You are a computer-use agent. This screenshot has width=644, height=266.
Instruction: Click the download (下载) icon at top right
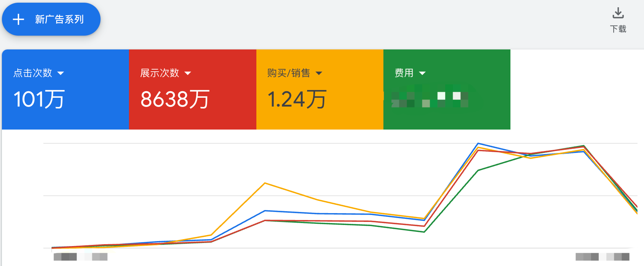618,13
